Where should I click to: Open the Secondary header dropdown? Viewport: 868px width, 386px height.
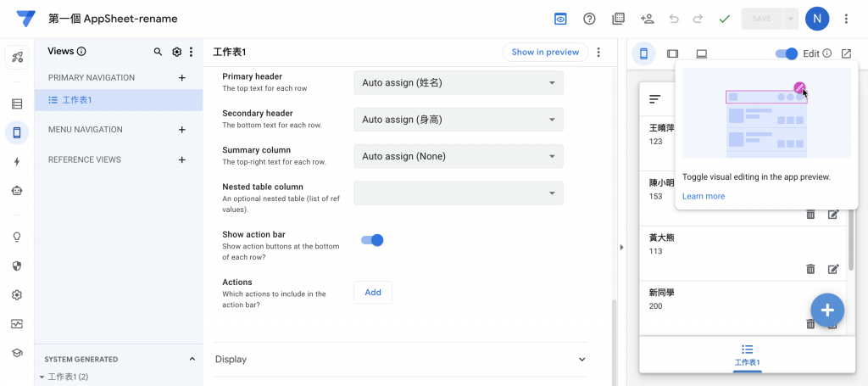(458, 120)
